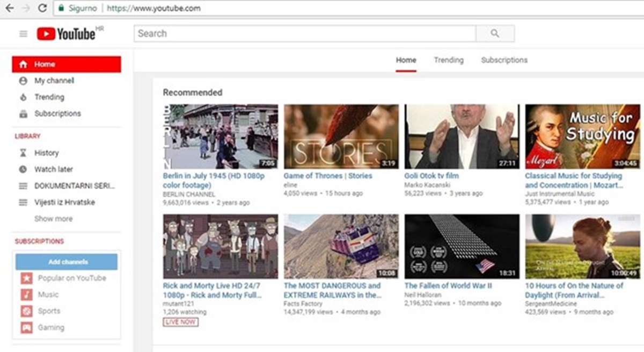Open the hamburger guide menu icon
Screen dimensions: 644x352
tap(23, 34)
